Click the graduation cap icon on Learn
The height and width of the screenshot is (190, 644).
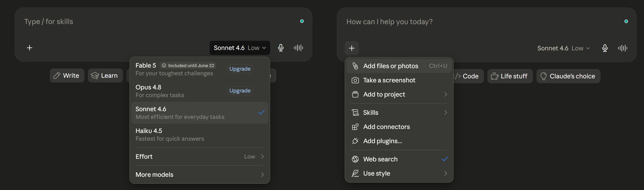pos(95,75)
